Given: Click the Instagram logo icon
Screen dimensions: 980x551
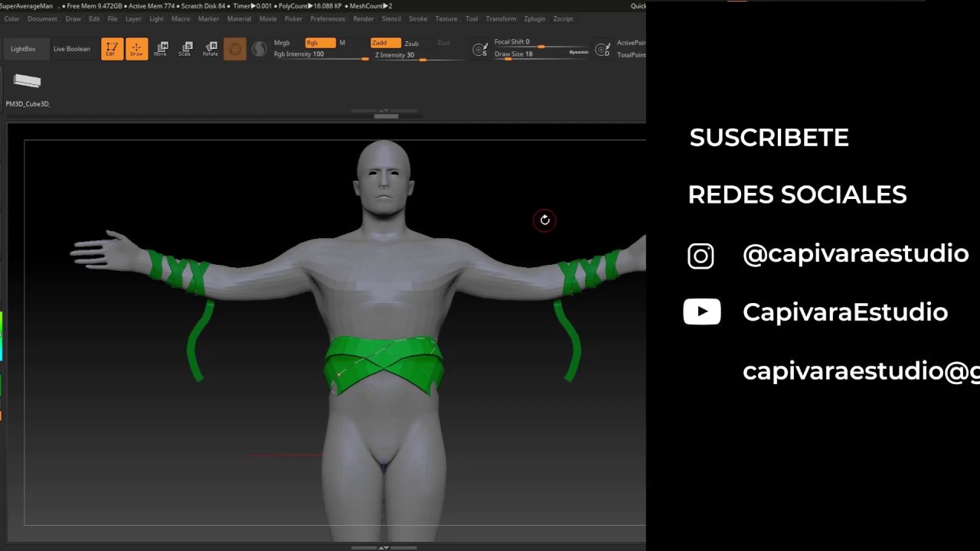Looking at the screenshot, I should click(x=701, y=256).
